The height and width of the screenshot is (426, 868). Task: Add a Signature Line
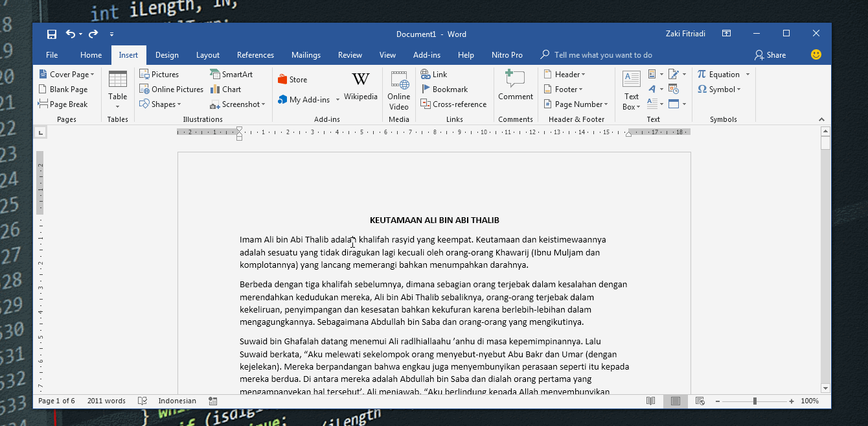coord(676,75)
